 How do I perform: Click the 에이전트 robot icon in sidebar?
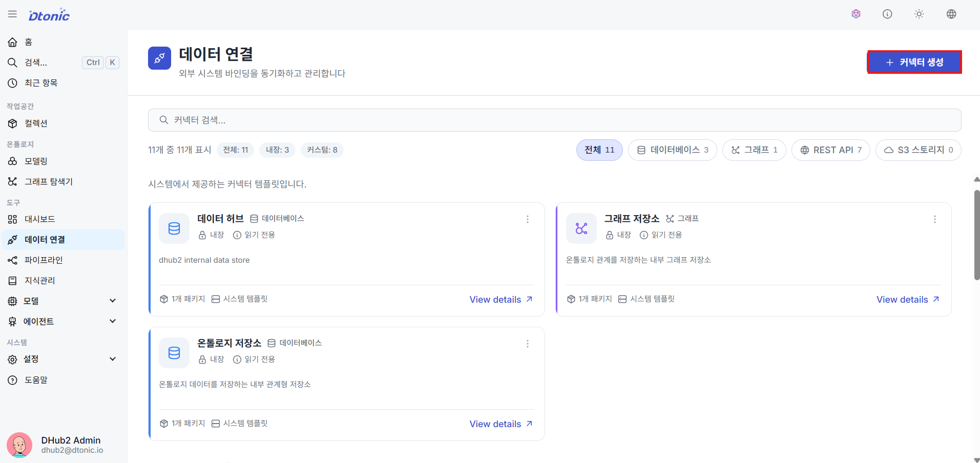pos(12,322)
